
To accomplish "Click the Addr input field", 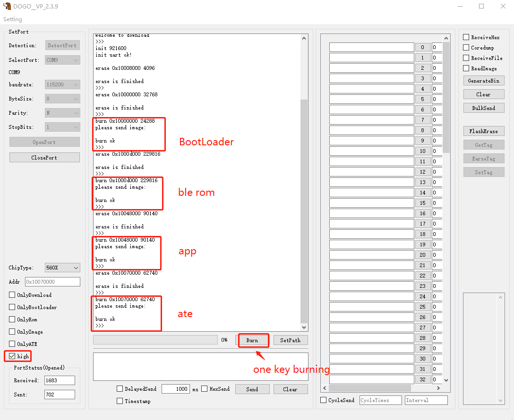I will pos(52,282).
